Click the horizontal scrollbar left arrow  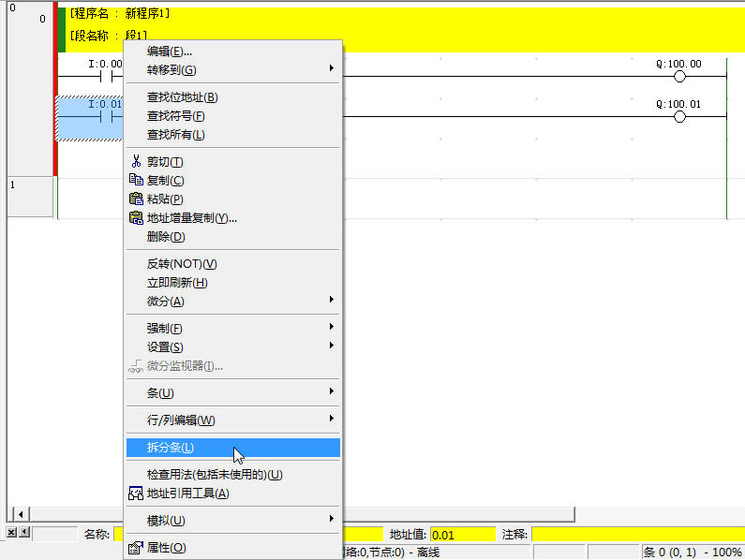(20, 514)
